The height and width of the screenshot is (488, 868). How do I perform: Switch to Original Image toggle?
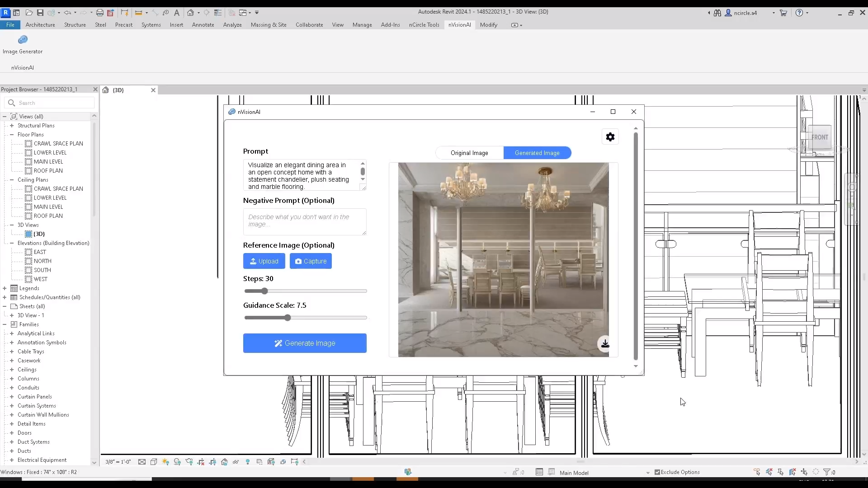tap(469, 153)
